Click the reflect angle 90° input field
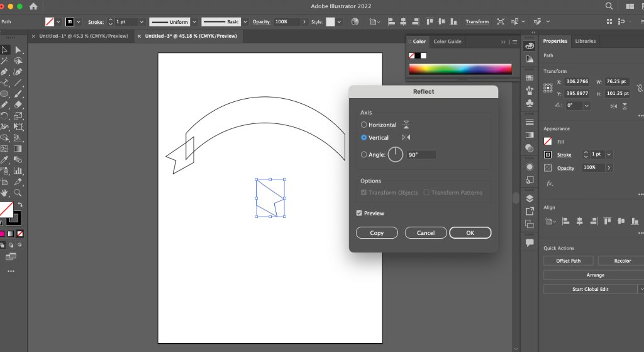644x352 pixels. (421, 155)
